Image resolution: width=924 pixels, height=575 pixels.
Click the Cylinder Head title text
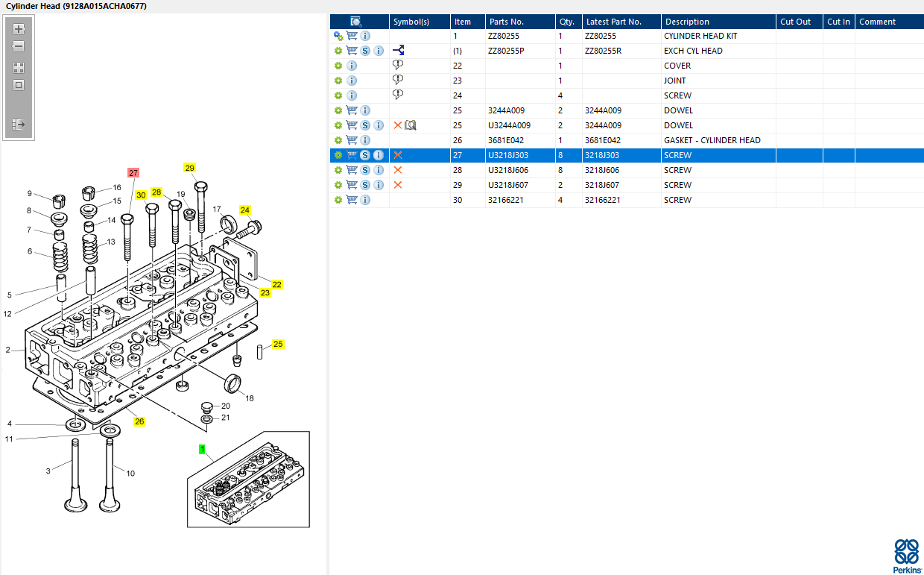click(76, 6)
